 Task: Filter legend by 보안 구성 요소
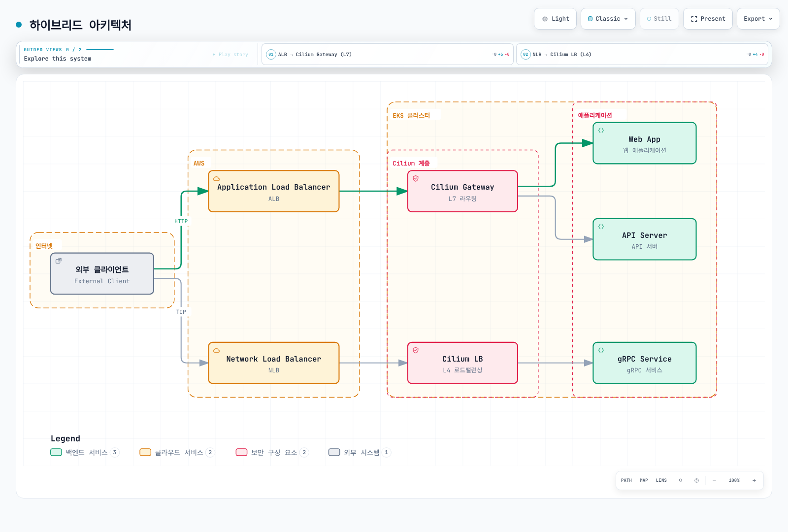[x=272, y=452]
